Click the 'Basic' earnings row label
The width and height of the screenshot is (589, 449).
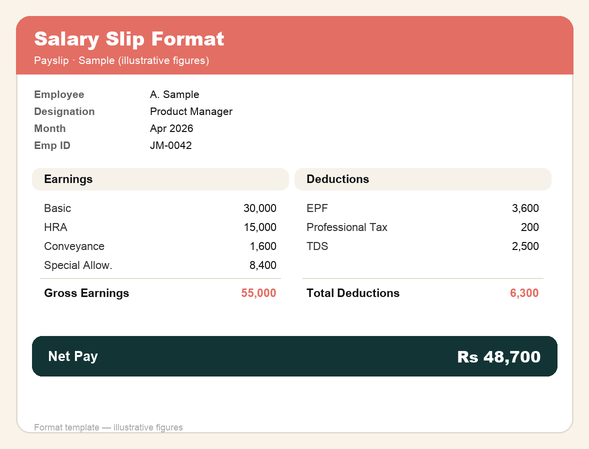[x=57, y=208]
